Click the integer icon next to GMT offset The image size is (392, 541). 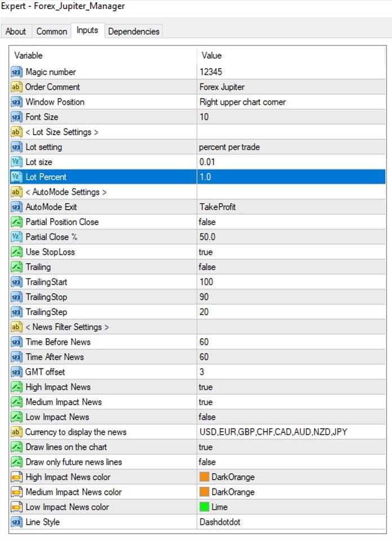point(16,373)
